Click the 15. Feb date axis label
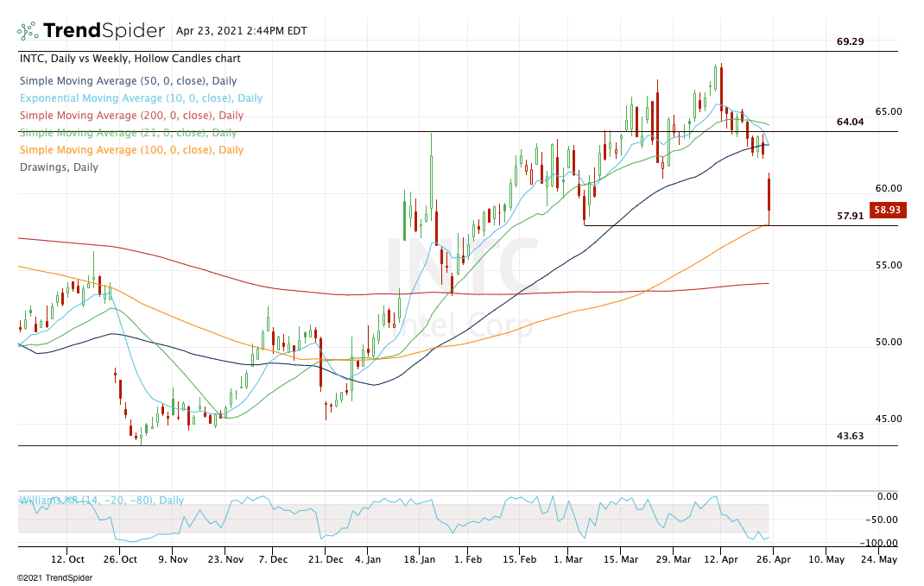This screenshot has height=586, width=924. tap(519, 559)
